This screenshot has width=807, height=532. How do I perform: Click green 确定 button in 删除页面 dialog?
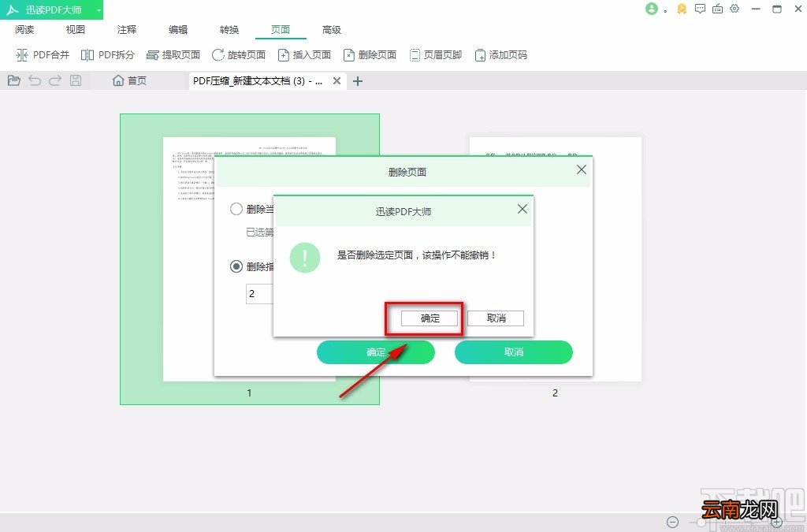[x=376, y=352]
